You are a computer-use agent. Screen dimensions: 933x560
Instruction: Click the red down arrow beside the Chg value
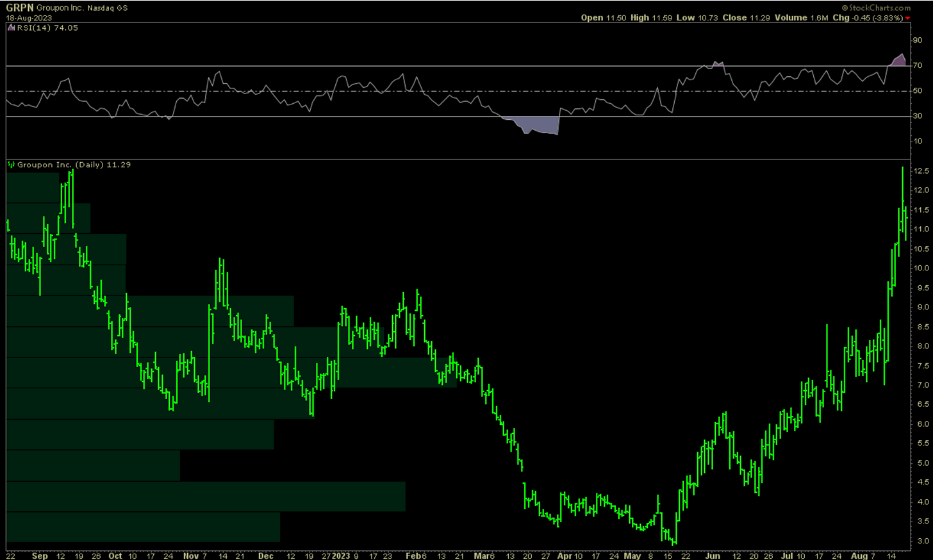(907, 18)
